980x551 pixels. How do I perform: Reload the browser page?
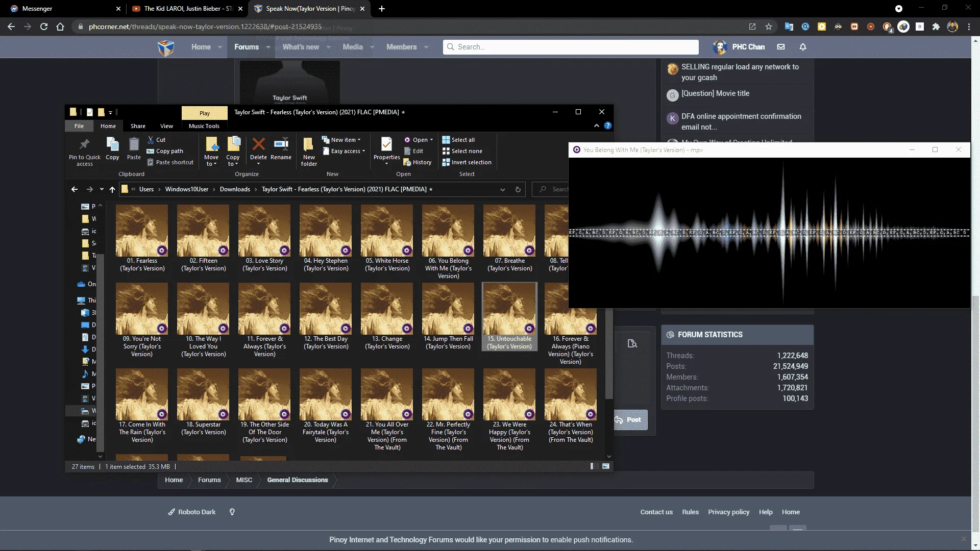[x=44, y=27]
